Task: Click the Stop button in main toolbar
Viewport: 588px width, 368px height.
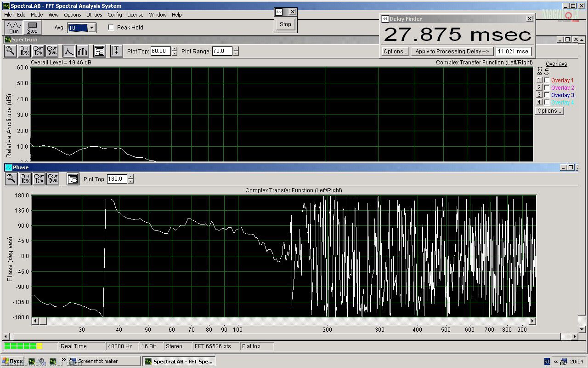Action: tap(32, 28)
